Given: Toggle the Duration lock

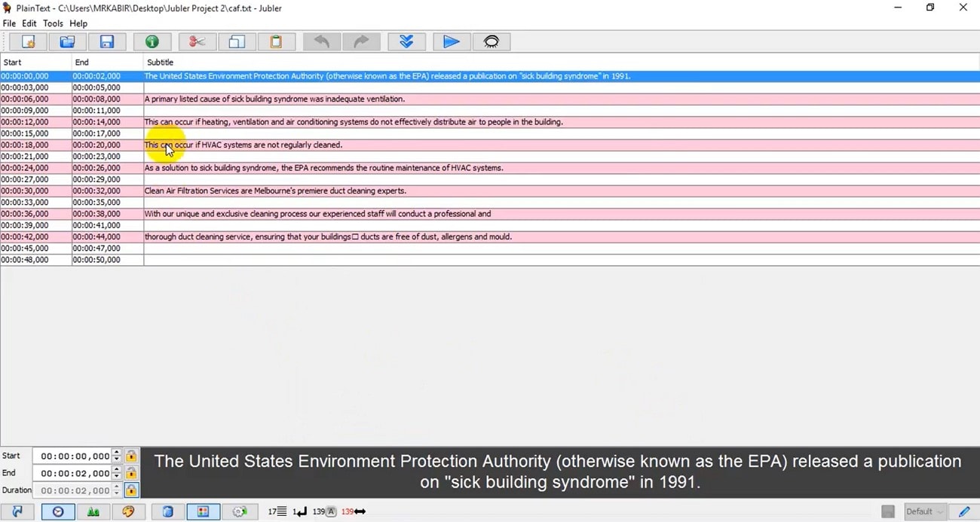Looking at the screenshot, I should click(x=131, y=490).
